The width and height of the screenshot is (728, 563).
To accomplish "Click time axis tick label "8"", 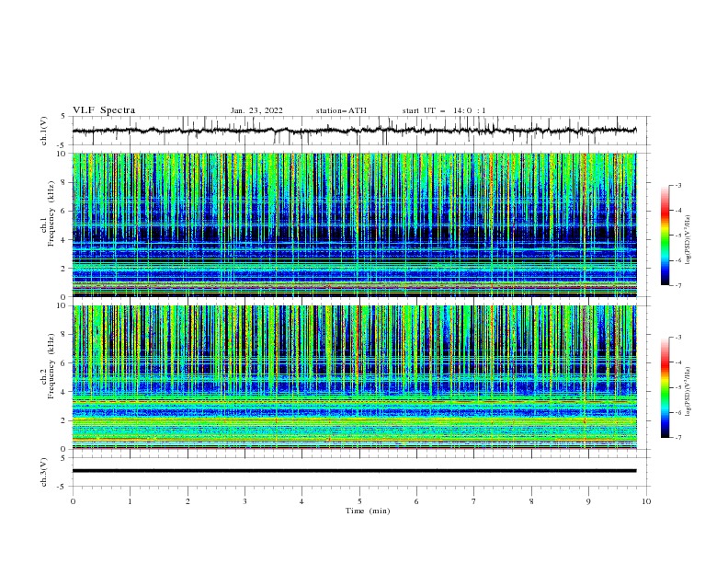I will click(x=531, y=501).
